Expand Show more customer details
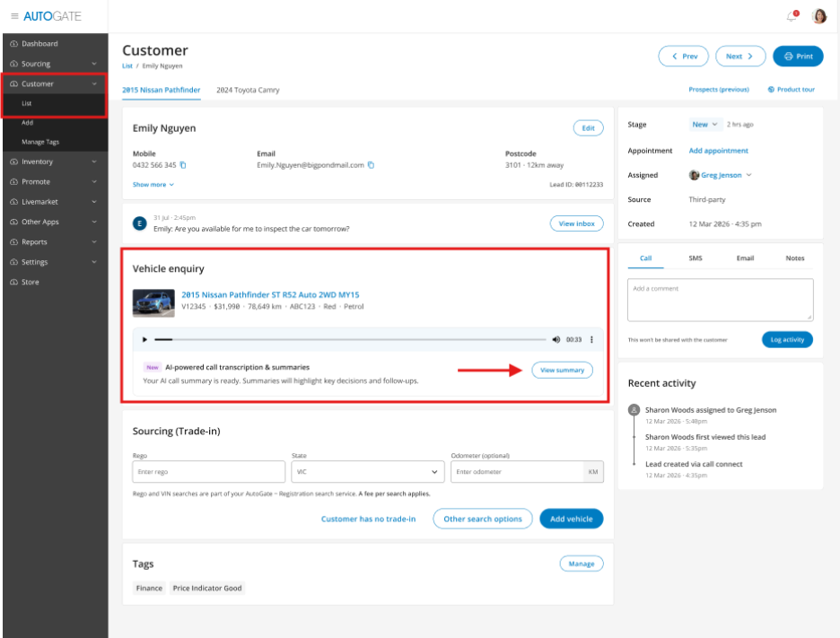Viewport: 840px width, 638px height. click(153, 185)
